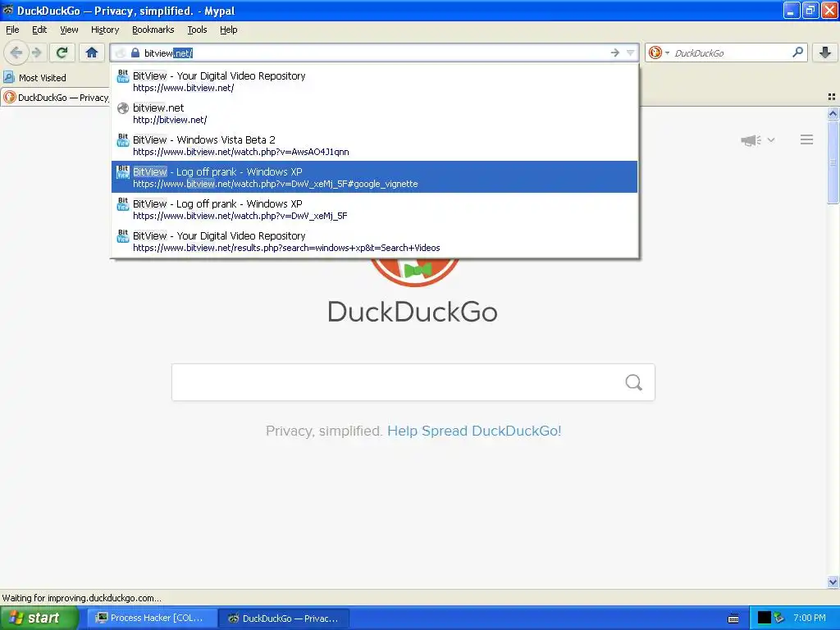
Task: Open the Windows start menu
Action: [x=39, y=618]
